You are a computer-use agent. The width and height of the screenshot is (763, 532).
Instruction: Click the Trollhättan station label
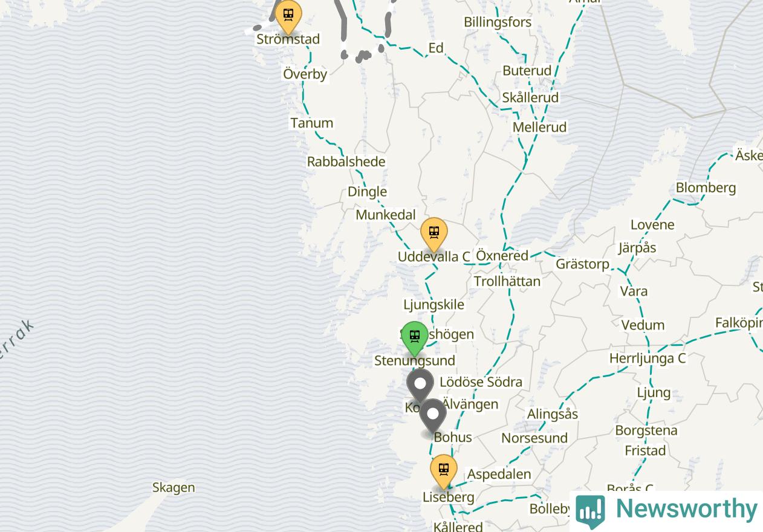507,281
